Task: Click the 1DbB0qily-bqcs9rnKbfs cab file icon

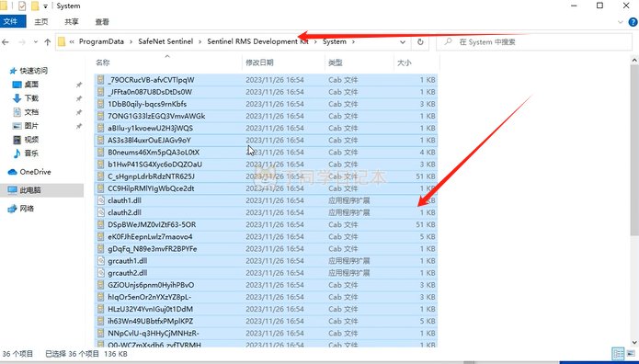Action: tap(100, 104)
